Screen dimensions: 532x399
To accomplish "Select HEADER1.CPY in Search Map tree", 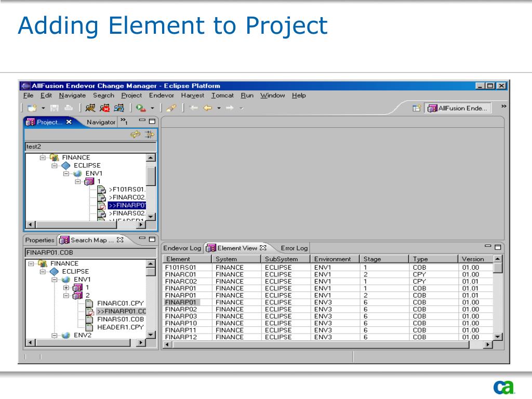I will pyautogui.click(x=120, y=327).
